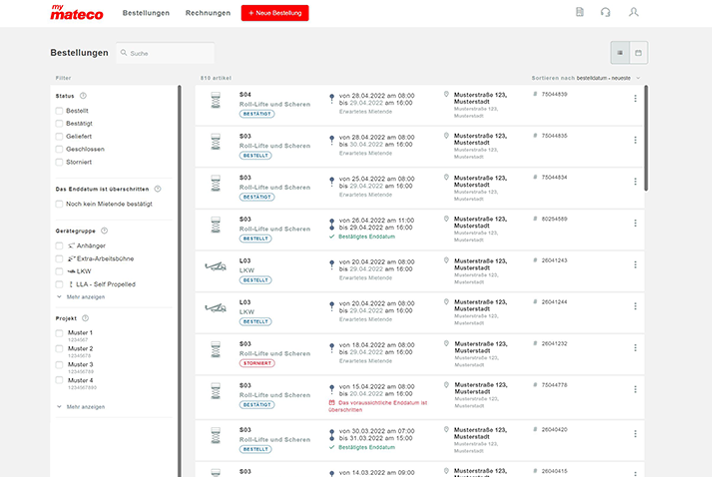The height and width of the screenshot is (478, 713).
Task: Click the 810 artikel count text
Action: 216,78
